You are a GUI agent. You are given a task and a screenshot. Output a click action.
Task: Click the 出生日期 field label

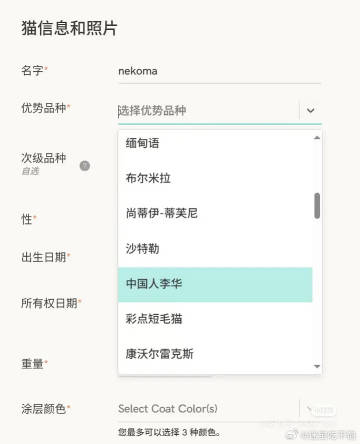(43, 257)
